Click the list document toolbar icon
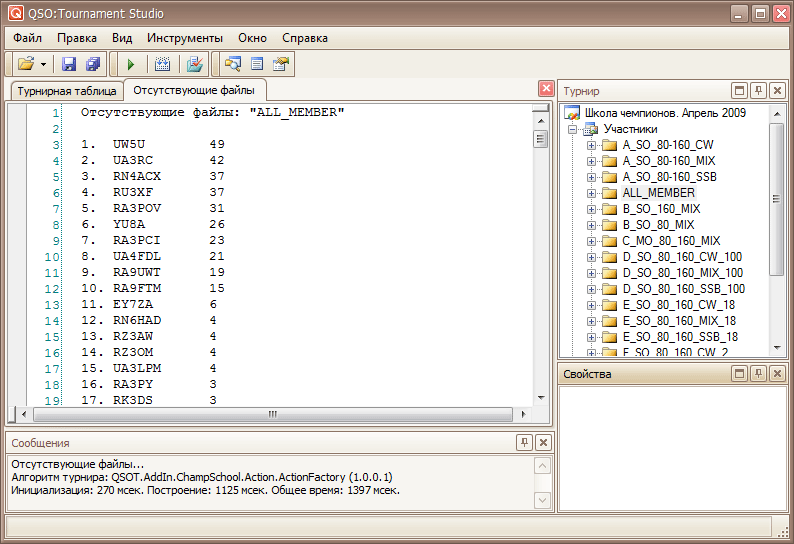 coord(257,64)
